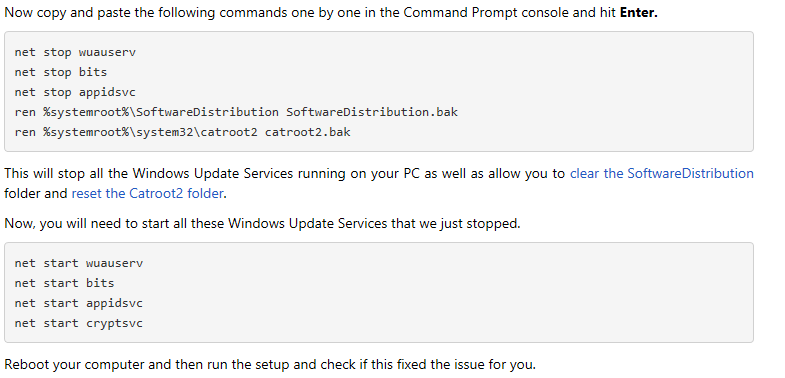Click the "net start appidsvc" command line
Screen dimensions: 785x378
click(x=79, y=303)
